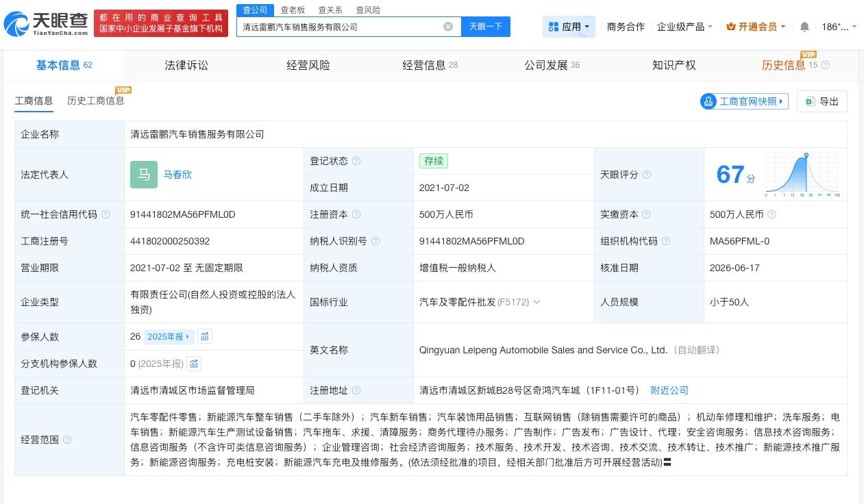The width and height of the screenshot is (864, 504).
Task: Click the 导出 export button
Action: coord(822,101)
